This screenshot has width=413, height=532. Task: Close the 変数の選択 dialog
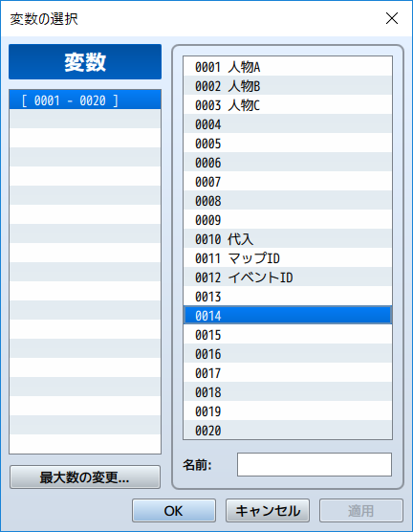click(x=392, y=18)
